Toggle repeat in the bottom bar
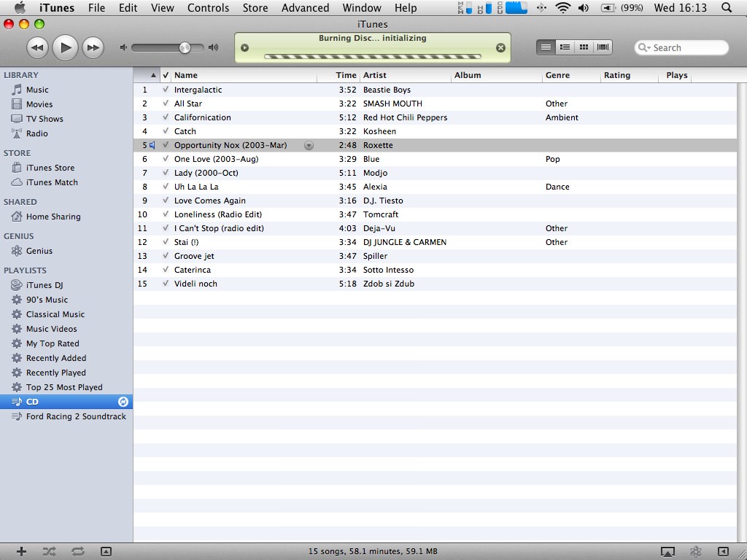Viewport: 747px width, 560px height. pos(77,551)
